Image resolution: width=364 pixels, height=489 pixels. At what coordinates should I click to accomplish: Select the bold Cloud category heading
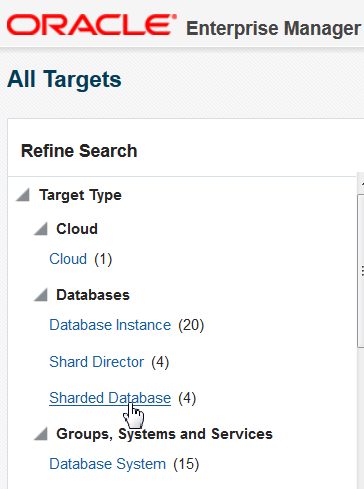pyautogui.click(x=77, y=229)
